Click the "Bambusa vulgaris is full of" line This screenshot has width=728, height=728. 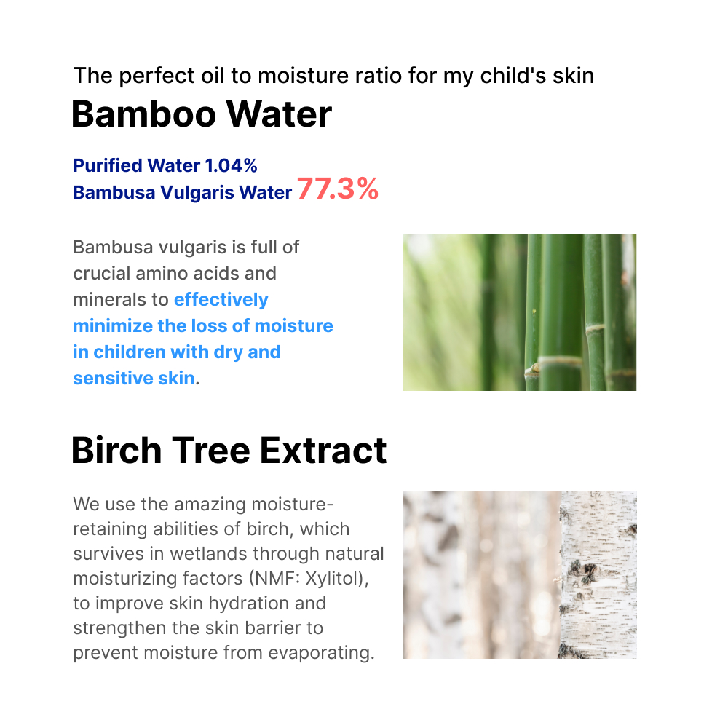[x=186, y=248]
